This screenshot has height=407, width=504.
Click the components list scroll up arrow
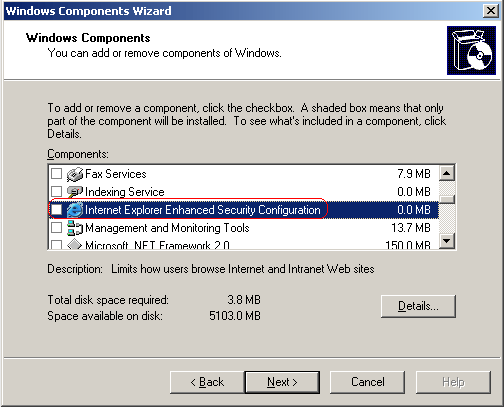(x=447, y=173)
